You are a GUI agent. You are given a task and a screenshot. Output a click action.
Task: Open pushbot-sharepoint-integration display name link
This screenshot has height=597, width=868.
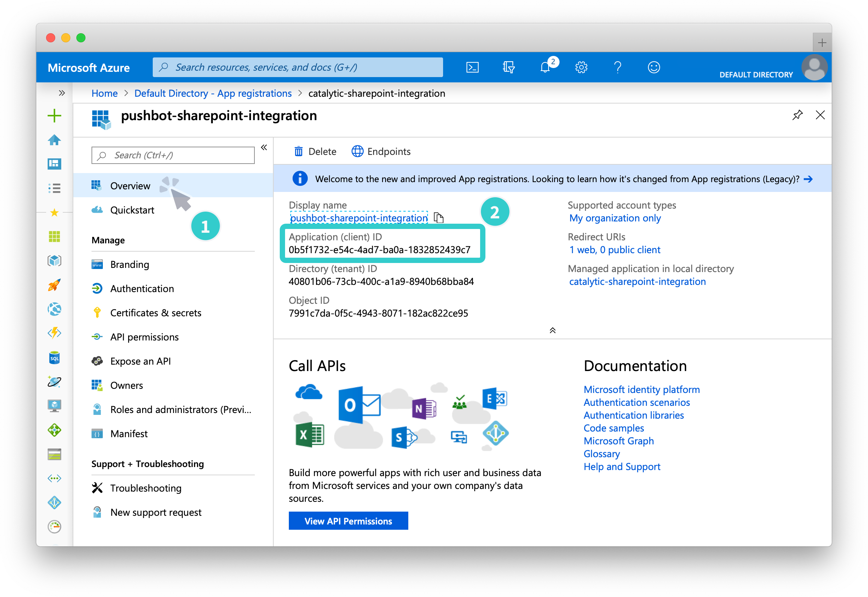(x=359, y=218)
